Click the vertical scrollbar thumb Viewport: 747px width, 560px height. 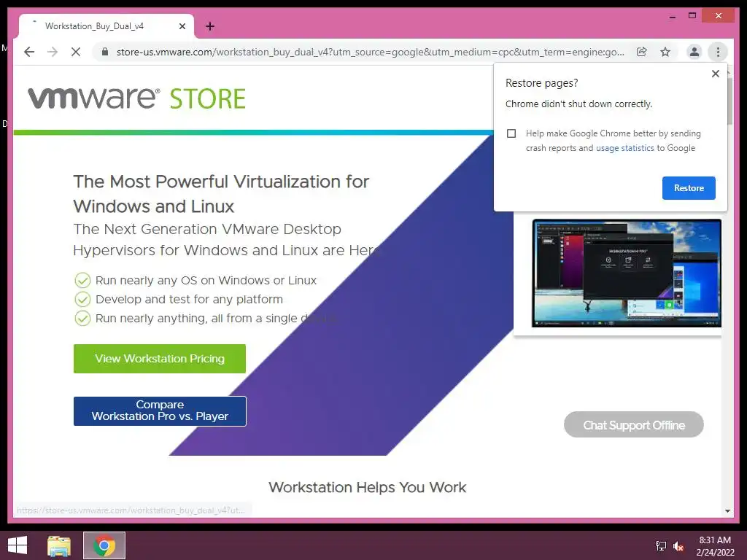click(x=729, y=100)
